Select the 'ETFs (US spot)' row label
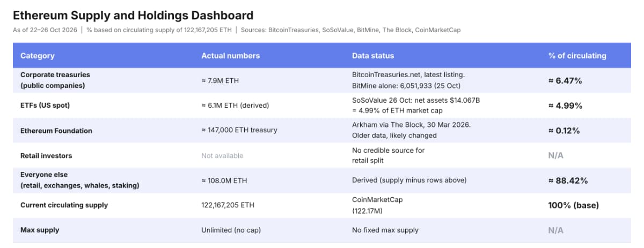The image size is (644, 248). [x=45, y=106]
